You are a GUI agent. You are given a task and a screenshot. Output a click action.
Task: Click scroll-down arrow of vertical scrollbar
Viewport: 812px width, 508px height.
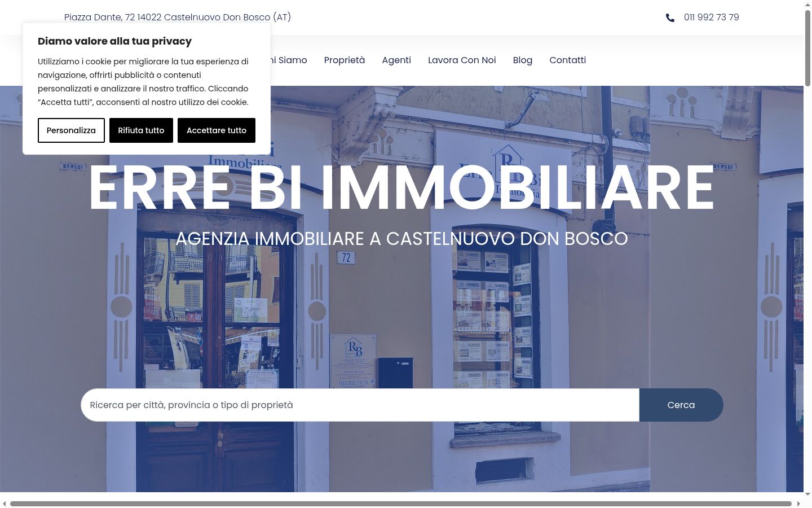click(x=807, y=494)
